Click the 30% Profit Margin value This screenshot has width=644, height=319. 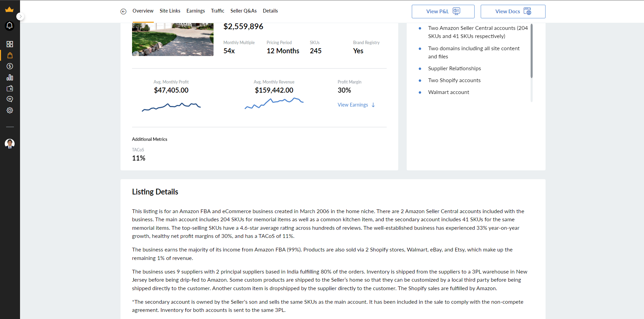[344, 90]
